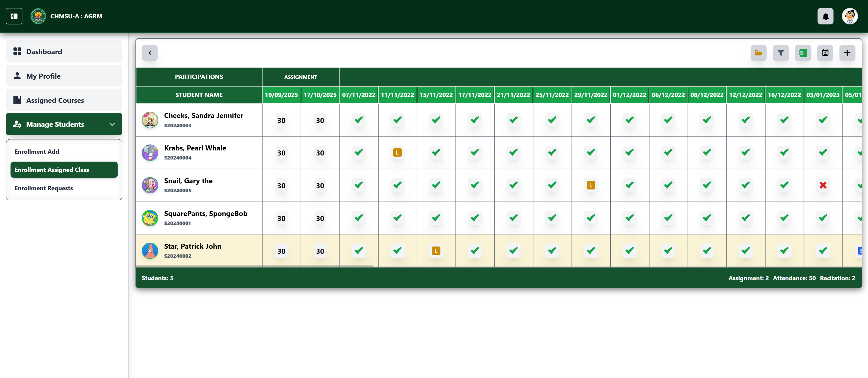
Task: Click Pearl Krabs score for 17/10/2025
Action: tap(320, 153)
